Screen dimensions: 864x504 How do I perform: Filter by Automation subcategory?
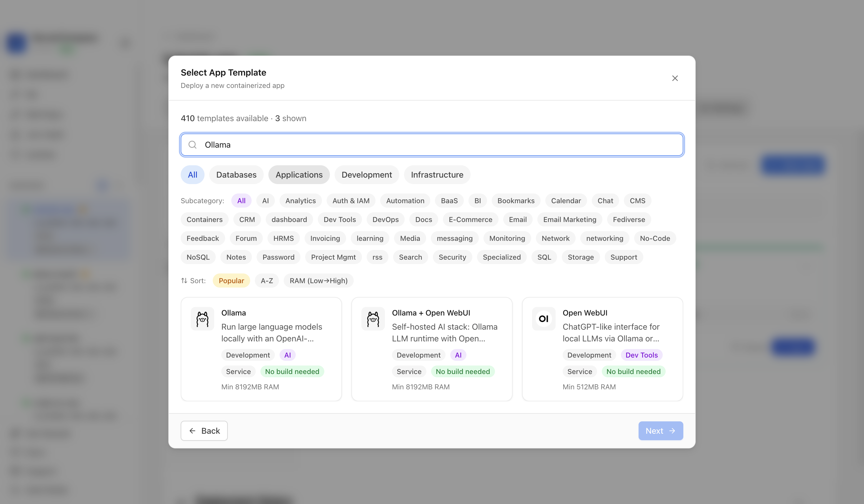[x=405, y=201]
